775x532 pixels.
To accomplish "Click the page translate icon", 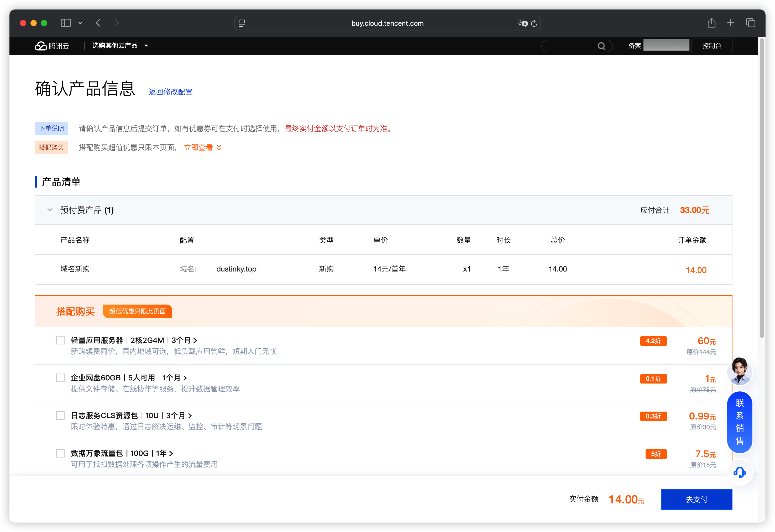I will pyautogui.click(x=522, y=23).
